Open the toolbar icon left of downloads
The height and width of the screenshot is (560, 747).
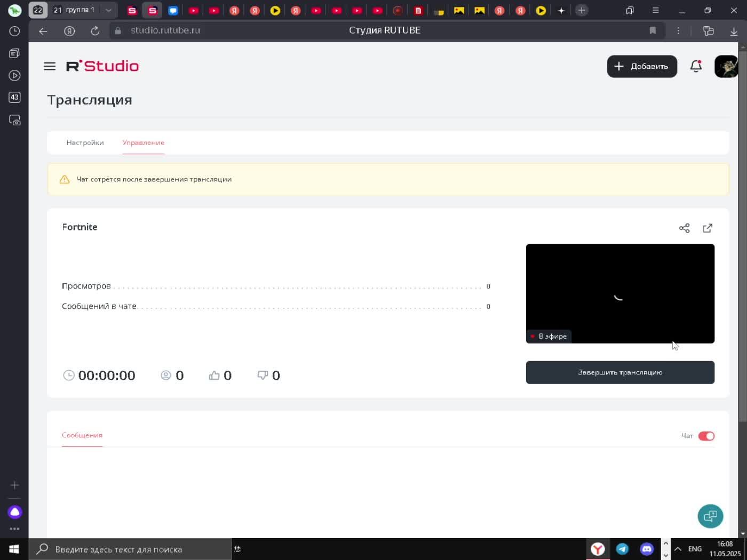coord(708,31)
